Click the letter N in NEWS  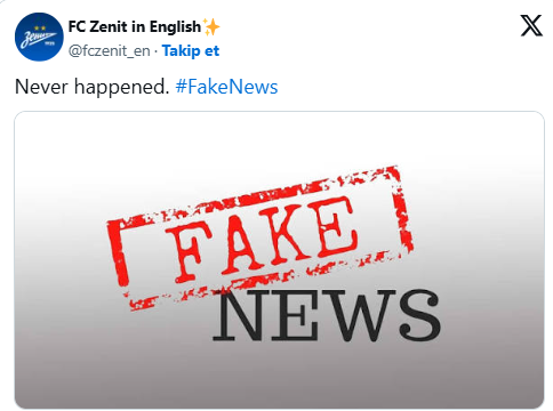[x=242, y=315]
